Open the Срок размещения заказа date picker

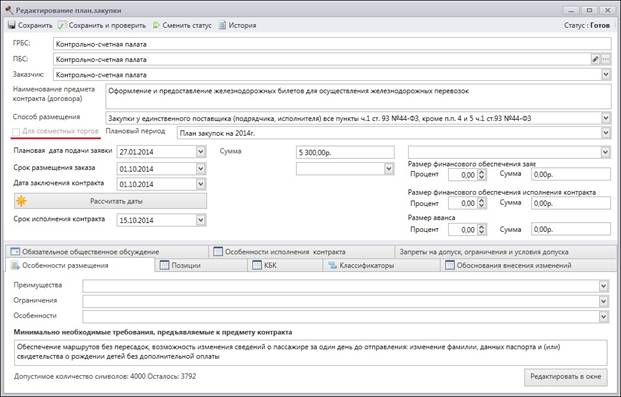pos(201,169)
